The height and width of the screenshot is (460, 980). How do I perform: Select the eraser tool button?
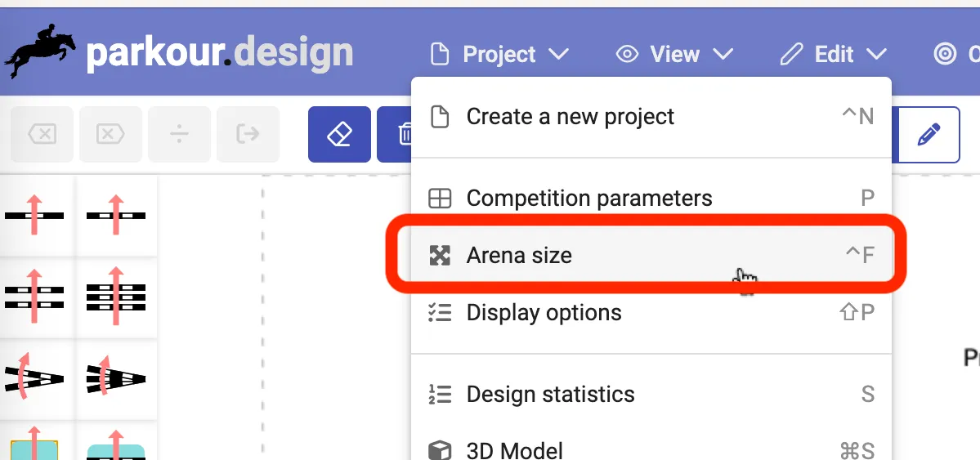tap(339, 134)
